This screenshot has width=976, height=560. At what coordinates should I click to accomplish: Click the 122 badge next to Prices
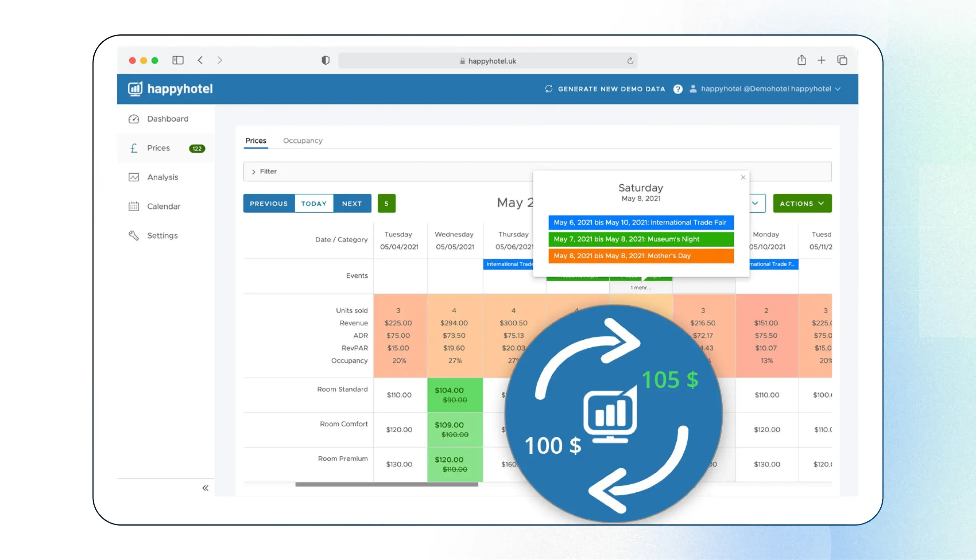point(197,148)
